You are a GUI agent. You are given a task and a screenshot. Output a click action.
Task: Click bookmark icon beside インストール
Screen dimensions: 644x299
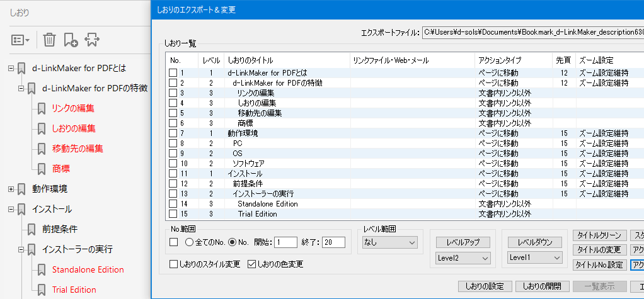pos(22,209)
